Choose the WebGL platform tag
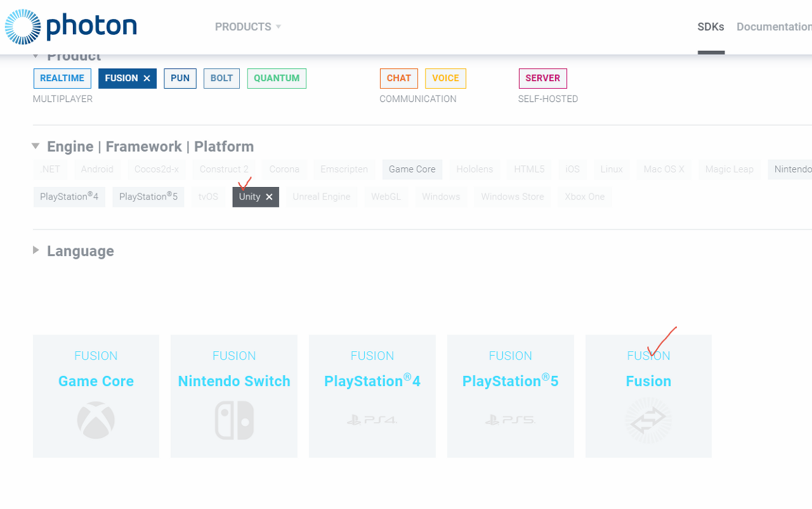The width and height of the screenshot is (812, 509). click(x=386, y=197)
